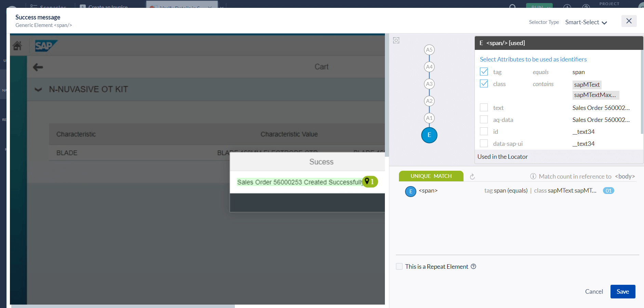Screen dimensions: 644x308
Task: Select the blue E element node
Action: click(429, 135)
